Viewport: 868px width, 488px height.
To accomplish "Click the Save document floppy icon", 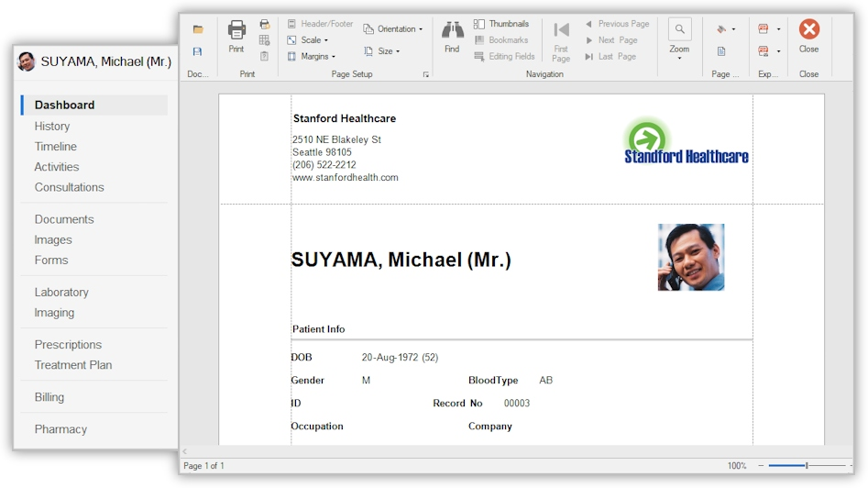I will [x=198, y=51].
